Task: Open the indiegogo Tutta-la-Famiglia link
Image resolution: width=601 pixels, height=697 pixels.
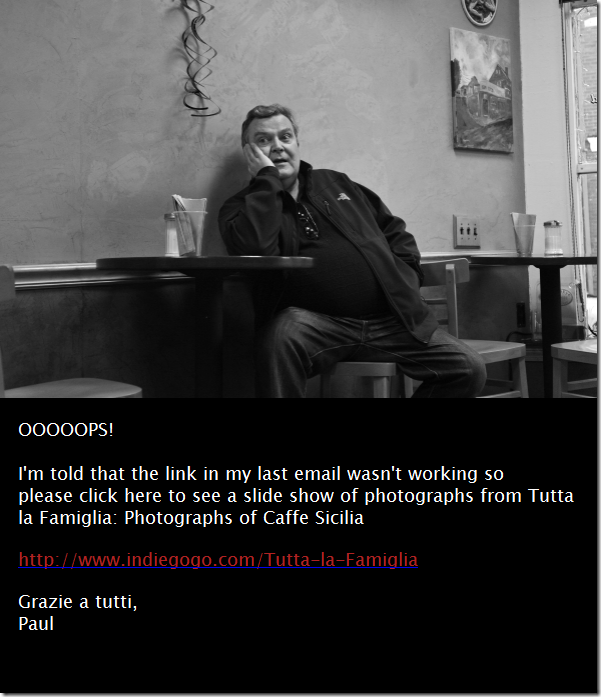Action: point(218,559)
